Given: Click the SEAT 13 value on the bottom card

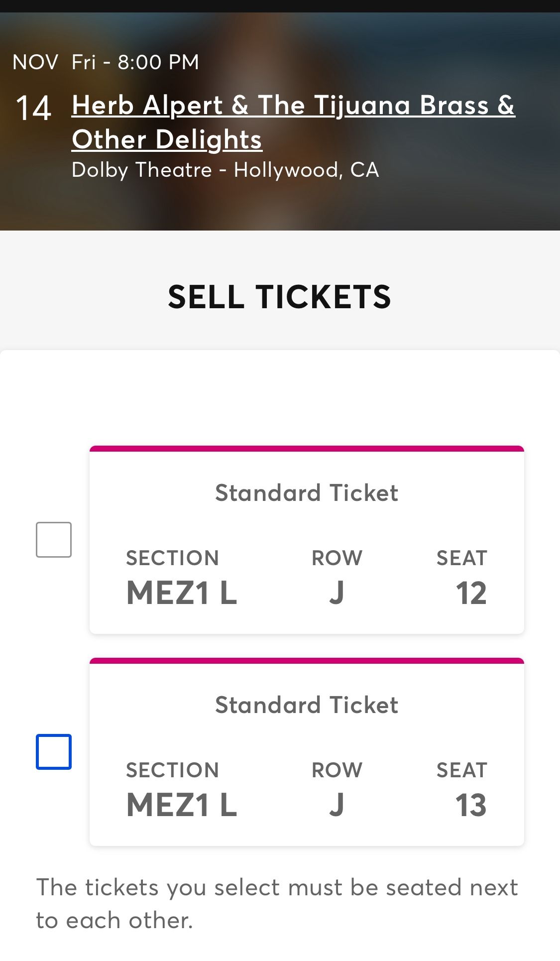Looking at the screenshot, I should pyautogui.click(x=471, y=804).
